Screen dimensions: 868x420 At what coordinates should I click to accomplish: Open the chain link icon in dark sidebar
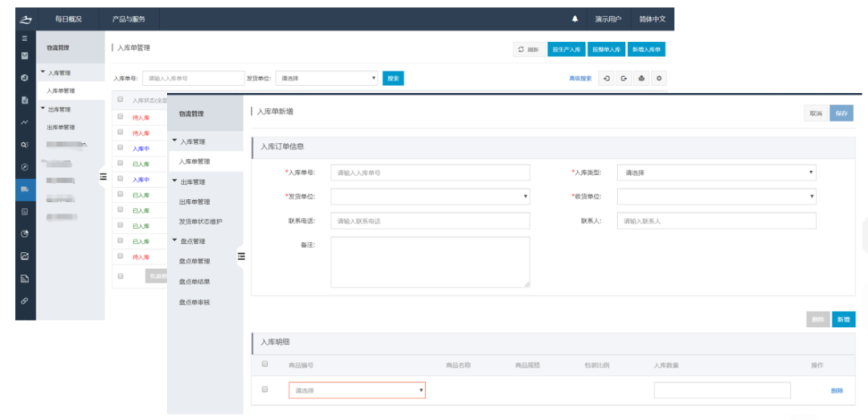click(x=24, y=301)
